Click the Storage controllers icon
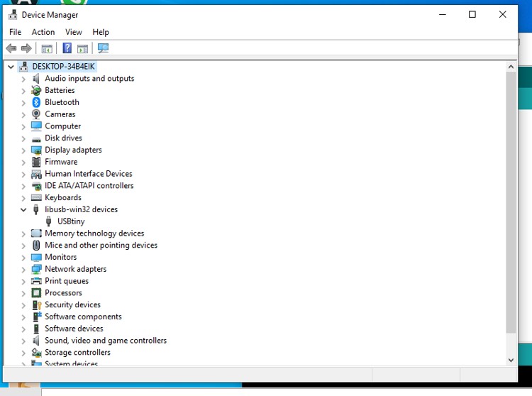Viewport: 532px width, 396px height. (36, 353)
